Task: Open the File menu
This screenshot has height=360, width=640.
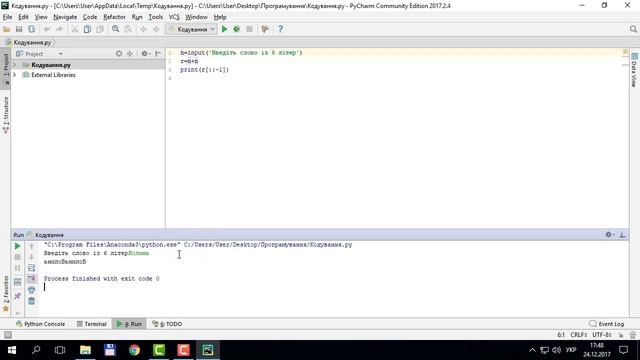Action: (x=7, y=17)
